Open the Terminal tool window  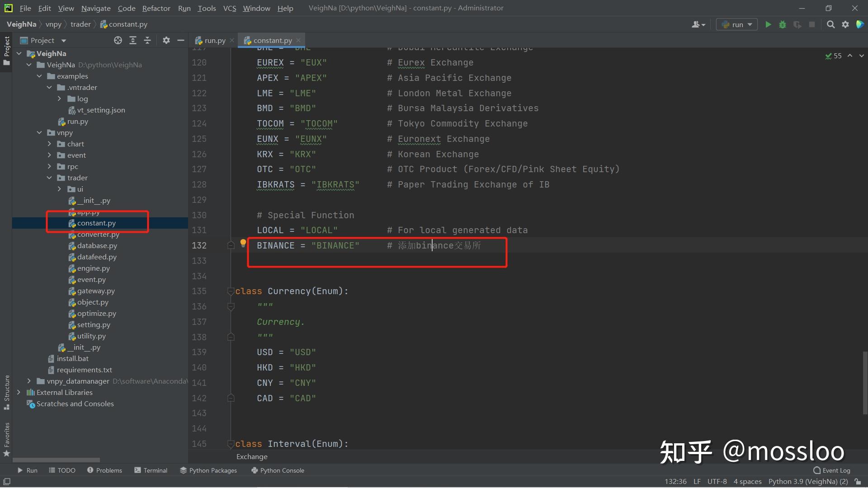[x=151, y=470]
